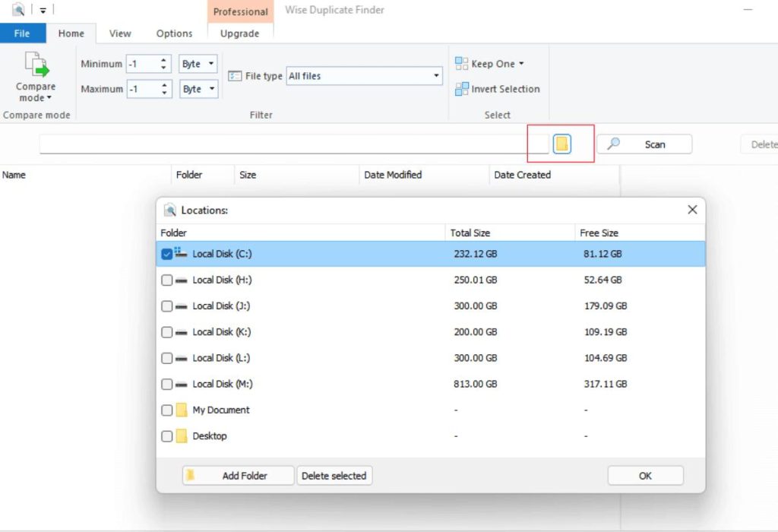Click the Free Size column header in Locations

click(640, 233)
